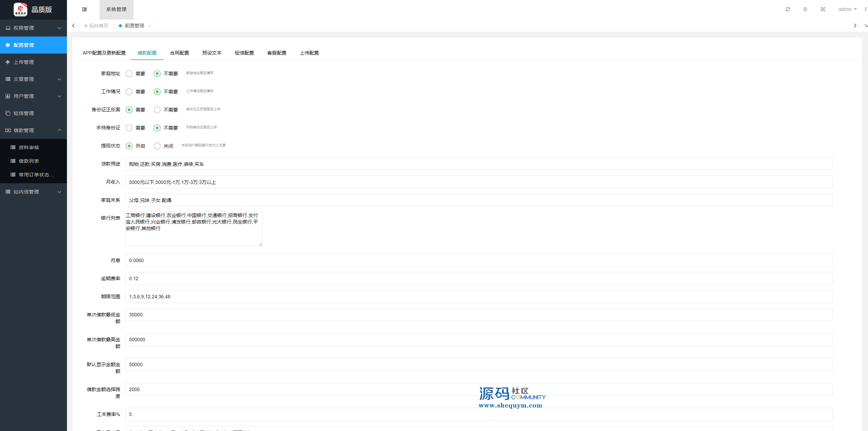Click the list icon beside 文章管理
The height and width of the screenshot is (431, 868).
[8, 79]
